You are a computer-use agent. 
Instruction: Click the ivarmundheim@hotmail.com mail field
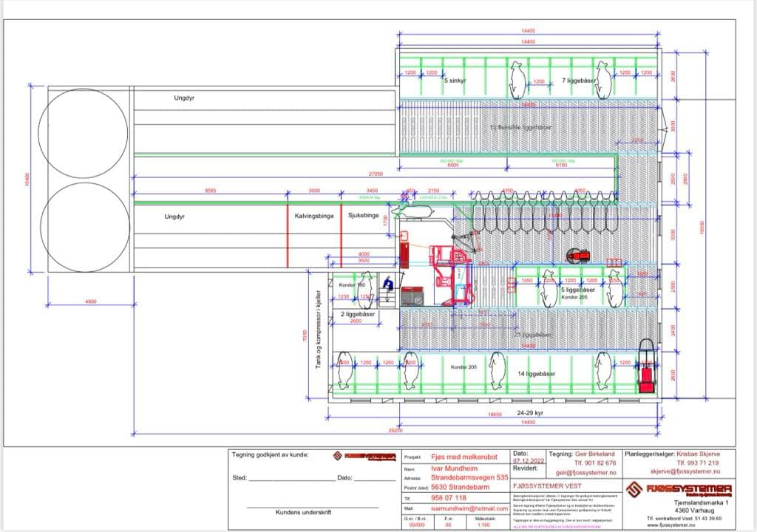pos(469,508)
